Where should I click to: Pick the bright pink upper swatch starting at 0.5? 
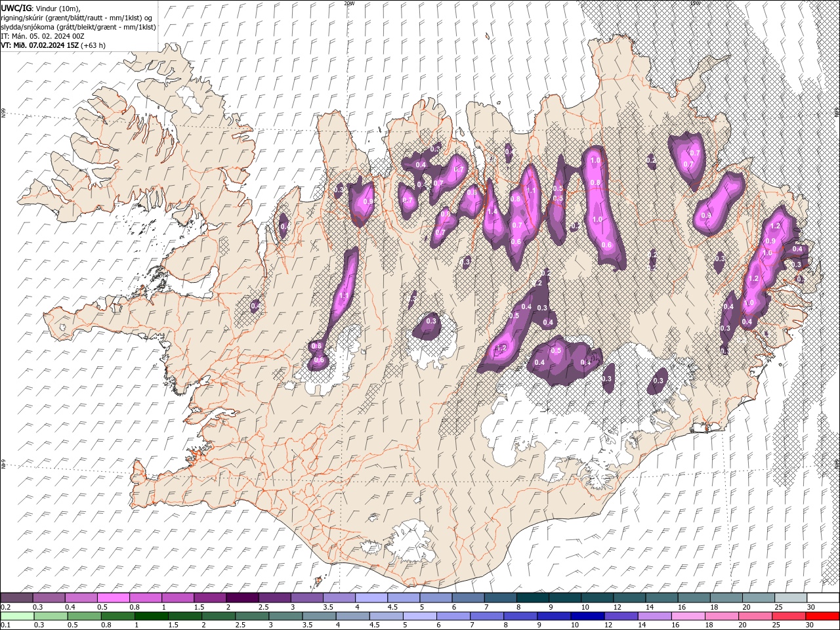coord(113,598)
